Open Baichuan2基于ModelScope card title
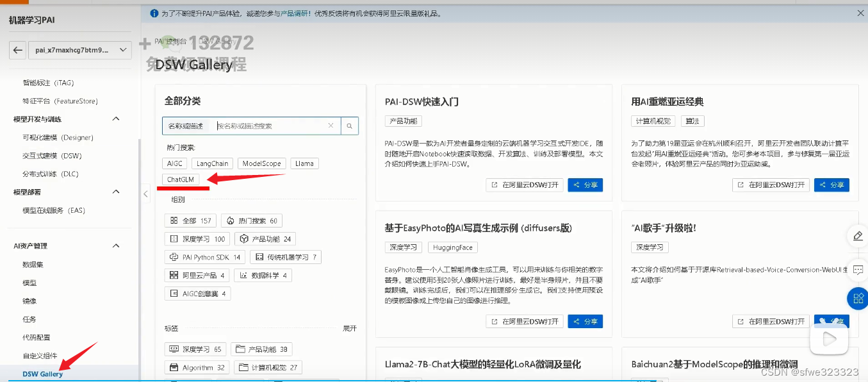The width and height of the screenshot is (868, 382). pyautogui.click(x=715, y=364)
